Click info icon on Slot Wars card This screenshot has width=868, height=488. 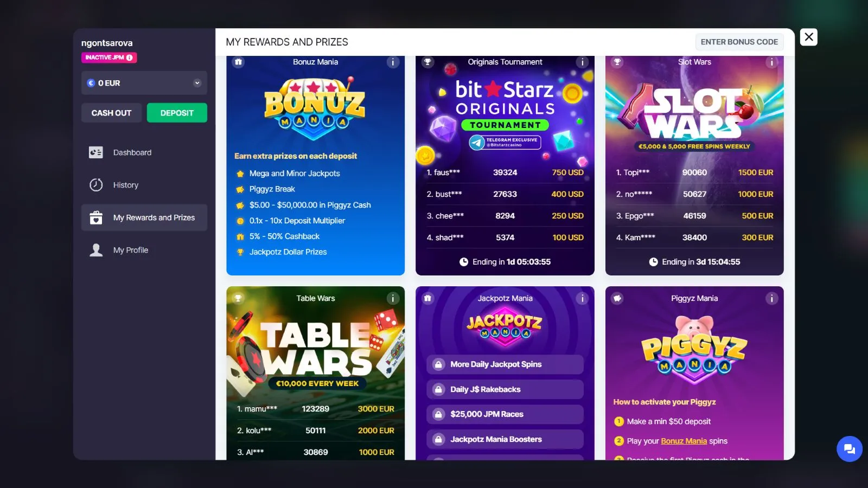click(771, 62)
